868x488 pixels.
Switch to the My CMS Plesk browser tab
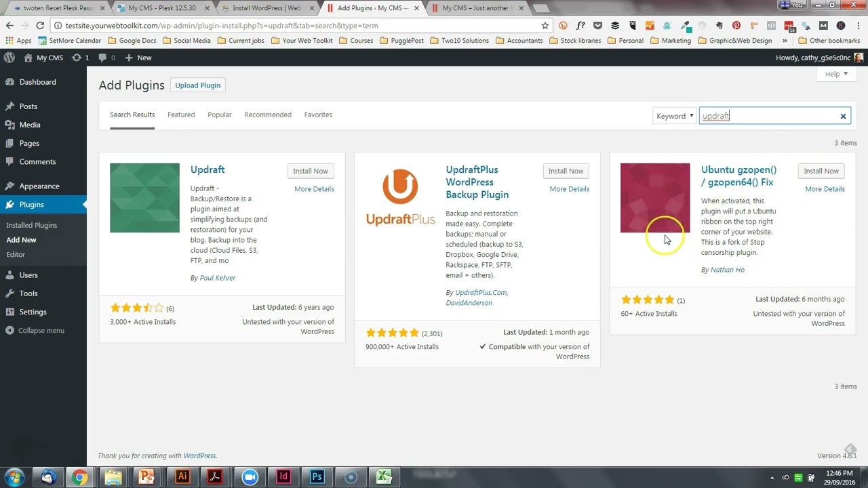pos(164,8)
